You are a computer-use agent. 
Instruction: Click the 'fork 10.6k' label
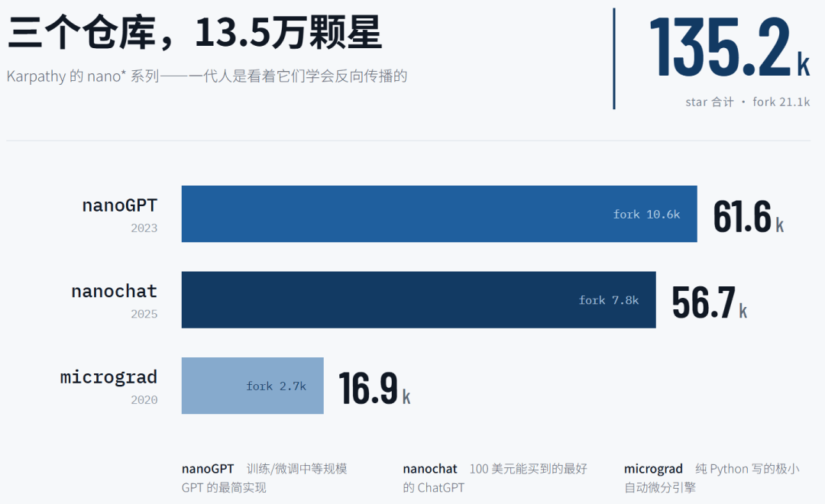pos(647,215)
